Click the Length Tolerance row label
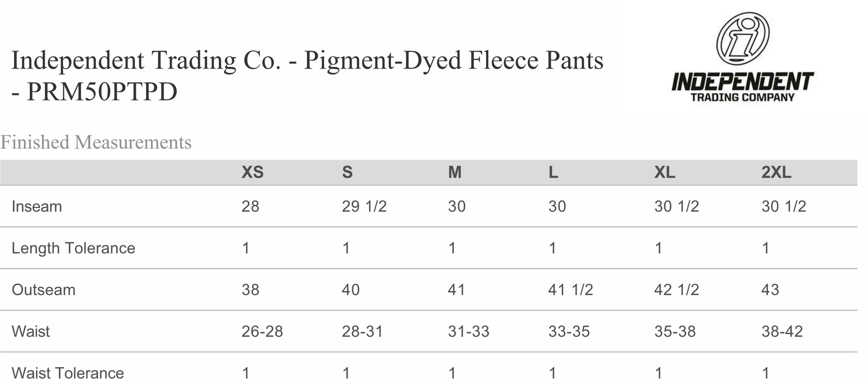The image size is (868, 379). [73, 248]
